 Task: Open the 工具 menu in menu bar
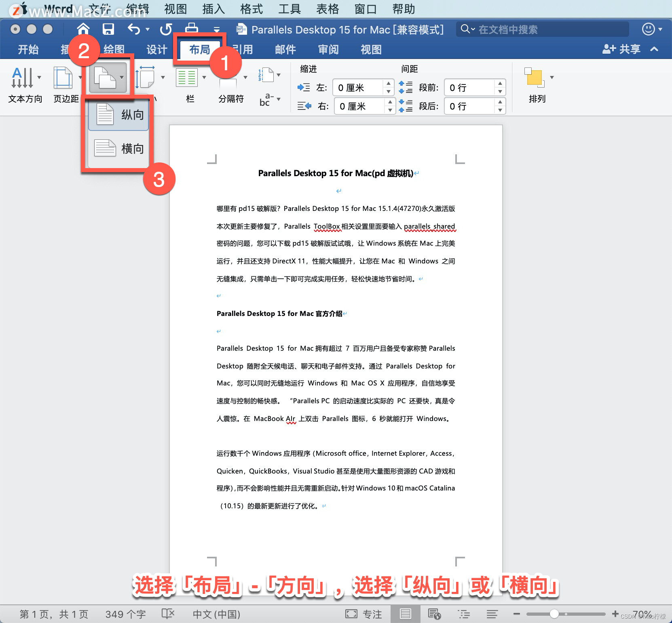tap(290, 9)
